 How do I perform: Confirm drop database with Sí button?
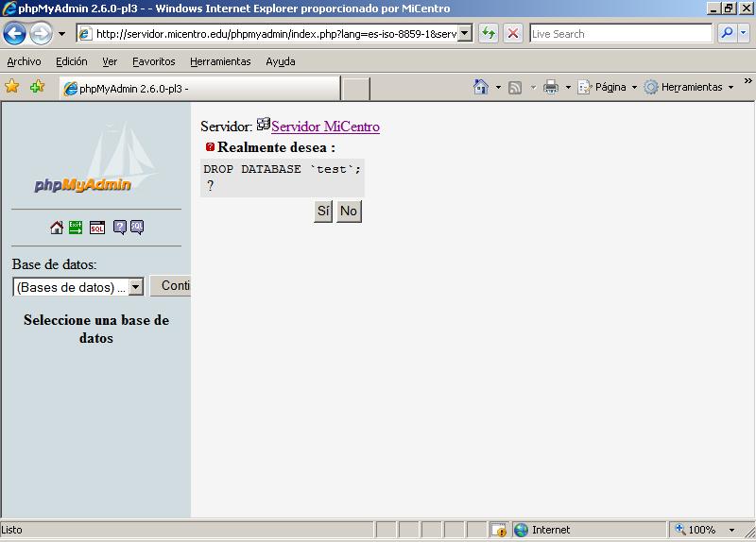tap(323, 212)
